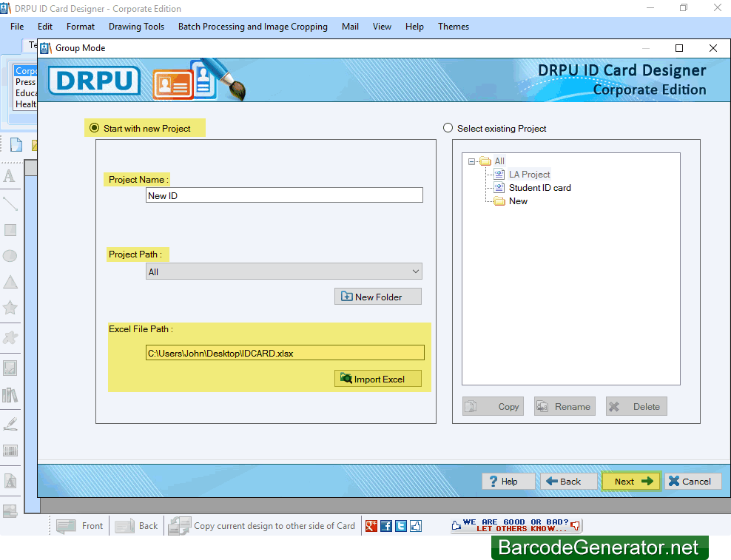Image resolution: width=731 pixels, height=560 pixels.
Task: Select the Star shape tool
Action: (x=10, y=308)
